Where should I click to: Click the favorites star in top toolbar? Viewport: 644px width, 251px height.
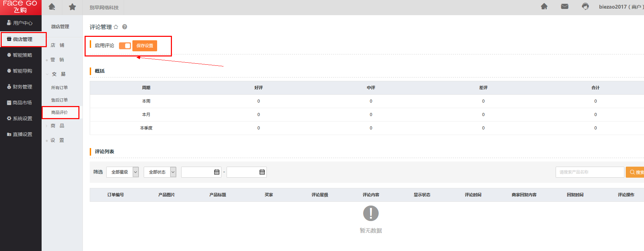[72, 7]
